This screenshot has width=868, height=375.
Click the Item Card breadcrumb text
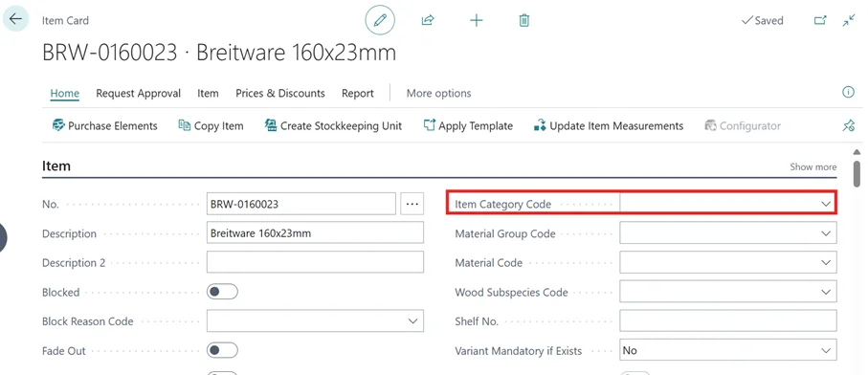(65, 20)
